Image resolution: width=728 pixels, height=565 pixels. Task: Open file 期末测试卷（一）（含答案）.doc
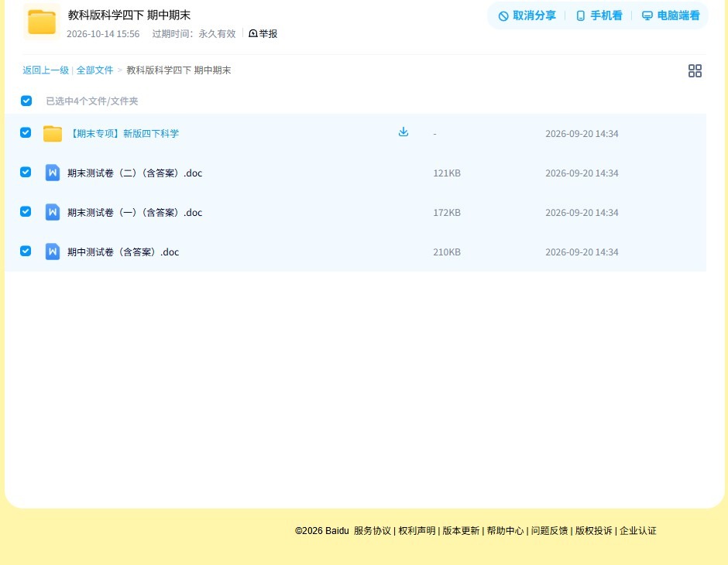(x=135, y=212)
